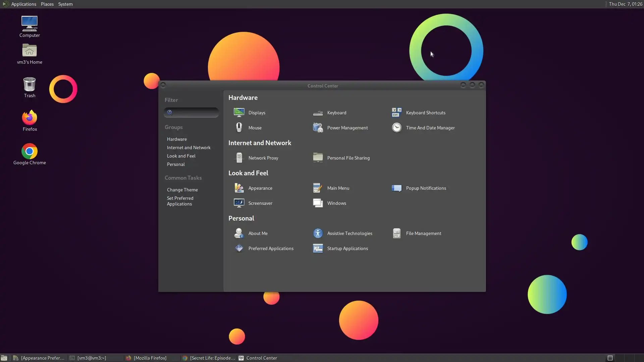Open the Displays settings icon
Screen dimensions: 644x362
tap(239, 113)
